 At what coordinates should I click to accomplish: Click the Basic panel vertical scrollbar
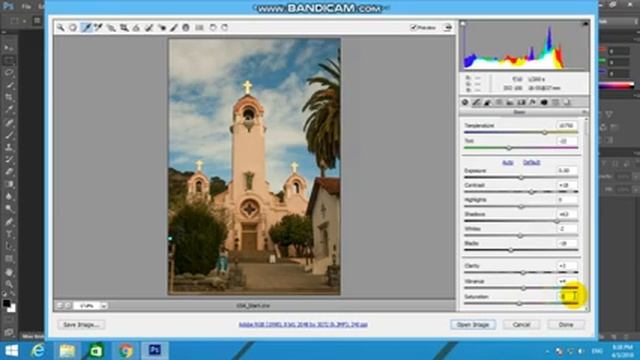tap(587, 214)
